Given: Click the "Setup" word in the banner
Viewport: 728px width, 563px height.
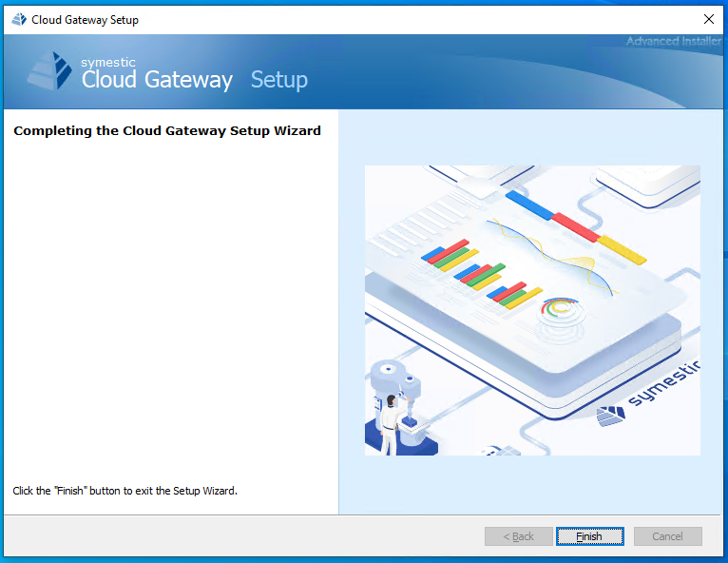Looking at the screenshot, I should pyautogui.click(x=278, y=80).
